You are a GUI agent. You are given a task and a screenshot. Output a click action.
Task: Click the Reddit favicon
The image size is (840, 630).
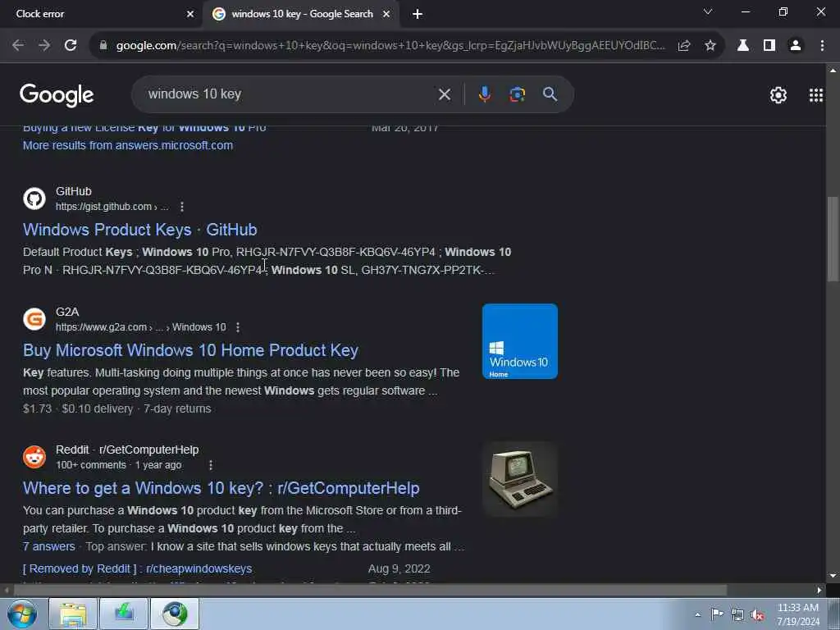34,457
